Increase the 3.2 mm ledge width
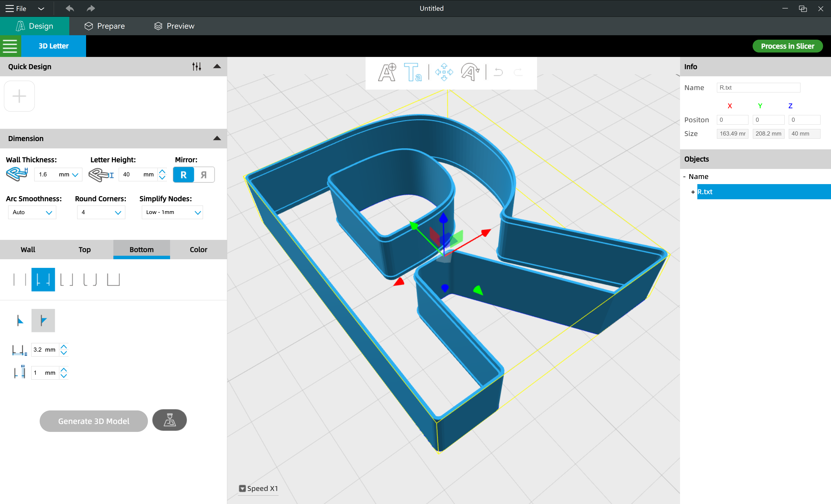 tap(64, 347)
